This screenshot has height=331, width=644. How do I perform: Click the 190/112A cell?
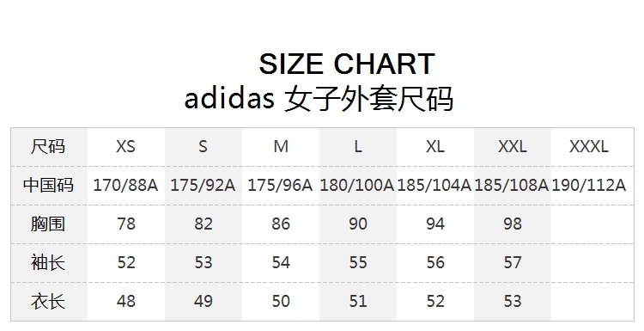pyautogui.click(x=588, y=185)
